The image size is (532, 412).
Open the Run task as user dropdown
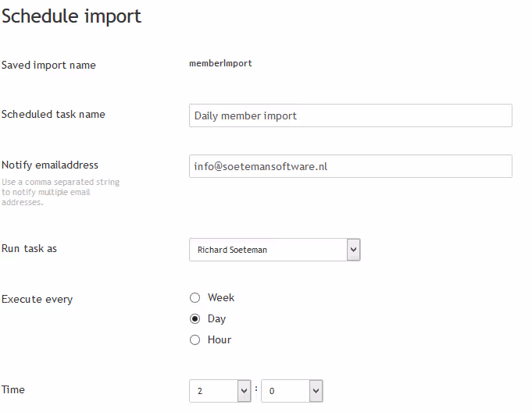274,250
